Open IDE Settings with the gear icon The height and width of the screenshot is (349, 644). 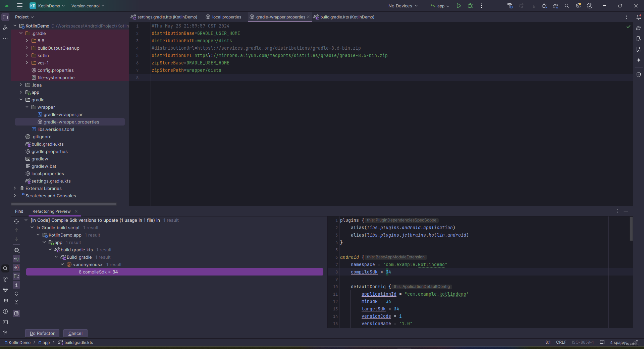pyautogui.click(x=578, y=6)
